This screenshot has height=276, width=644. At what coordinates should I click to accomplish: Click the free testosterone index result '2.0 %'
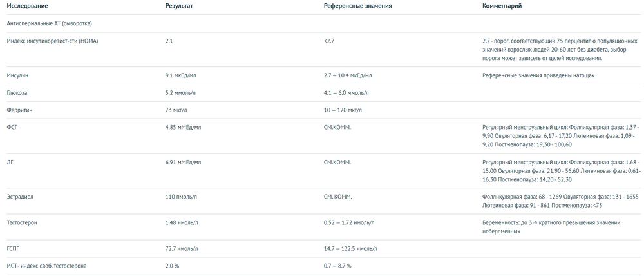click(172, 266)
